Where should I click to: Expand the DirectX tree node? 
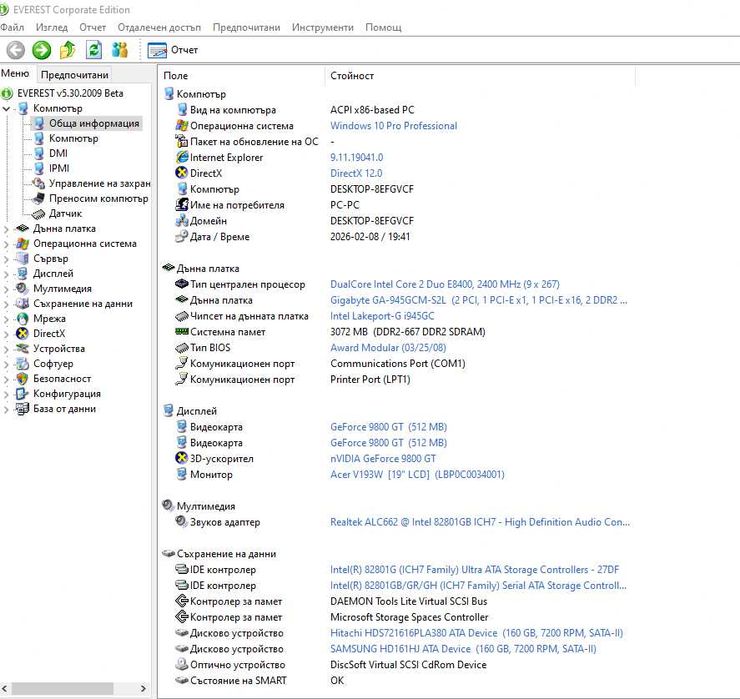(x=6, y=334)
